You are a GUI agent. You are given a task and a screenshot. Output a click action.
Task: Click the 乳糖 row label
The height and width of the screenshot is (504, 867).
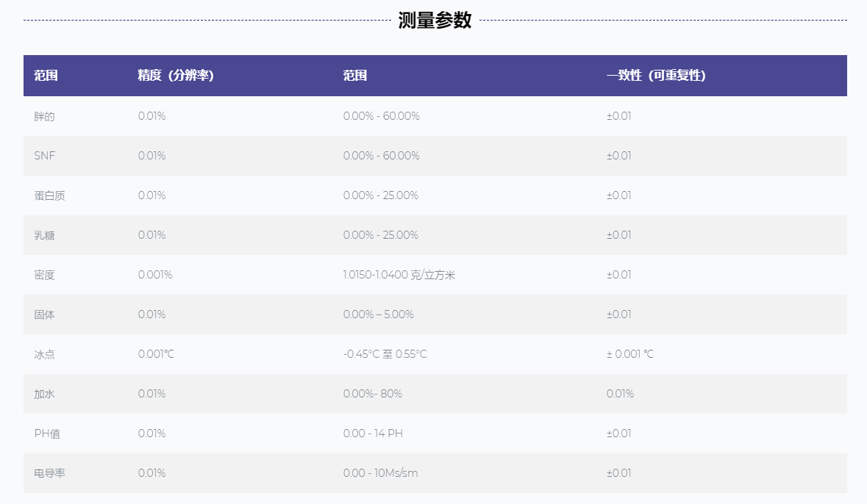click(44, 235)
